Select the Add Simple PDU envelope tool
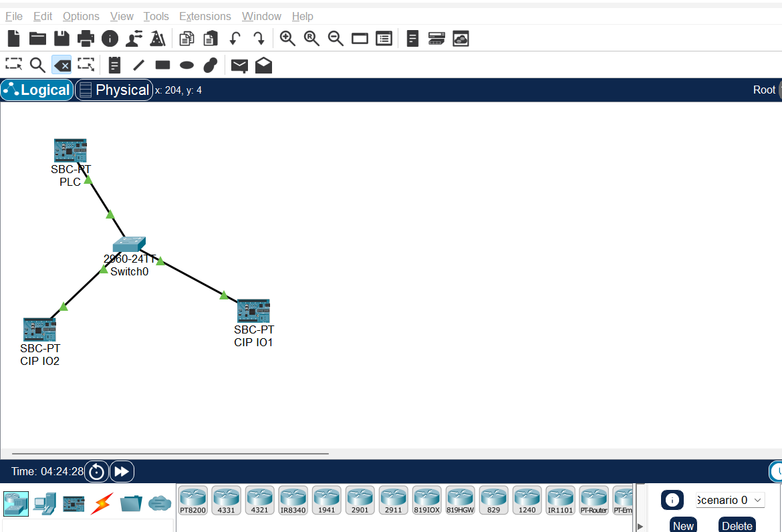This screenshot has height=532, width=782. pos(239,65)
